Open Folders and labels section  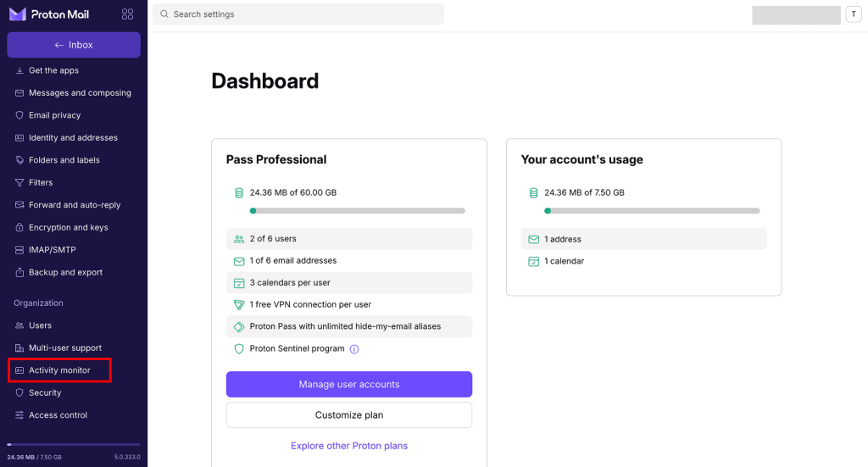point(64,160)
